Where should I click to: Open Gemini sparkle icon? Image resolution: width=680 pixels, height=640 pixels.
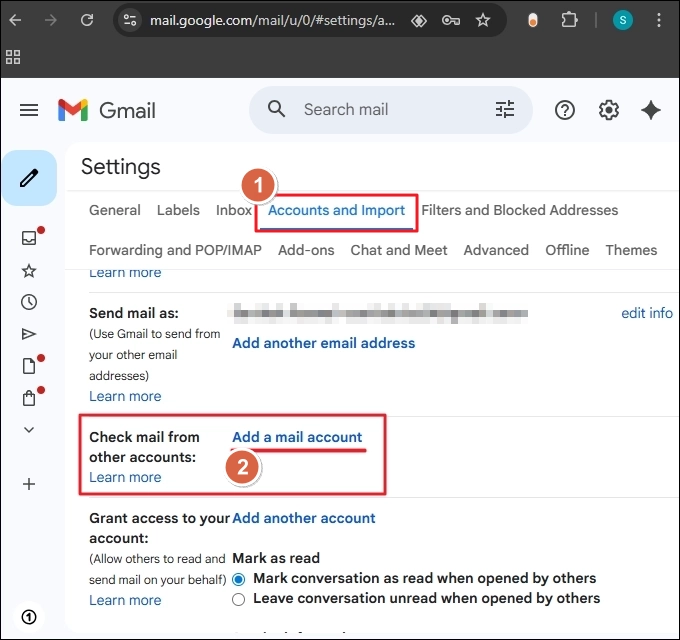click(651, 110)
